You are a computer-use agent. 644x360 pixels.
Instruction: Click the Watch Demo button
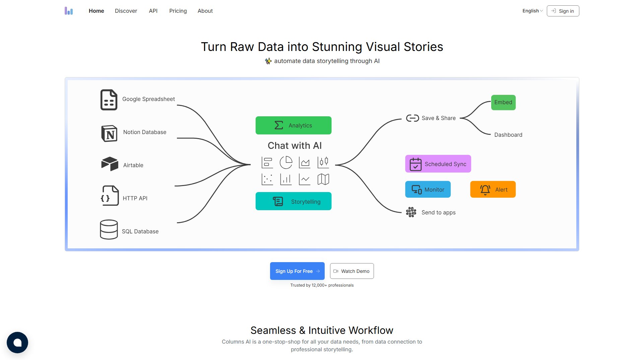351,271
